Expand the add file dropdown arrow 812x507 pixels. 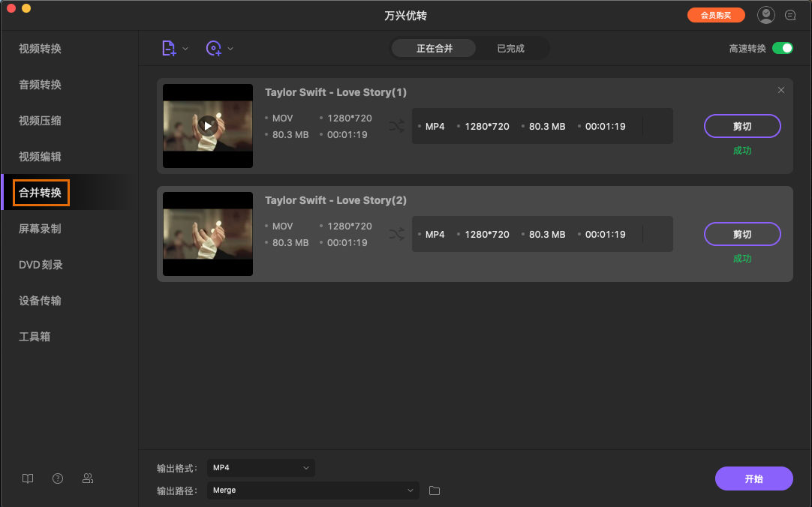pyautogui.click(x=185, y=49)
